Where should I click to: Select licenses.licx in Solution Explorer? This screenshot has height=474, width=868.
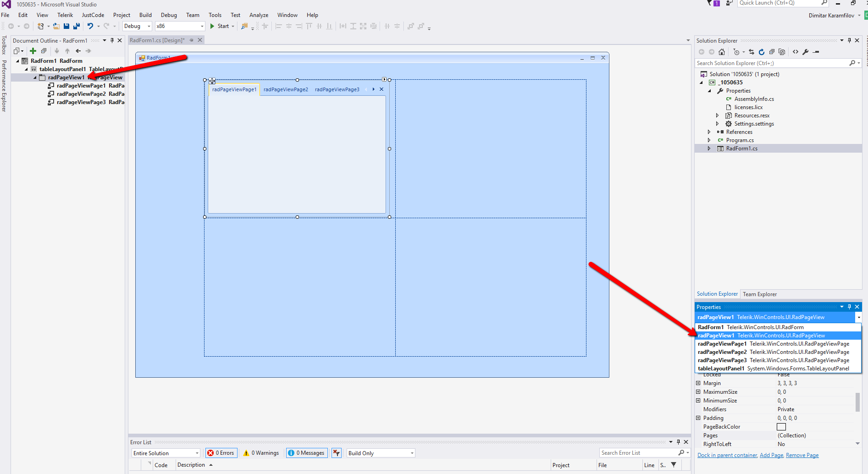point(748,107)
